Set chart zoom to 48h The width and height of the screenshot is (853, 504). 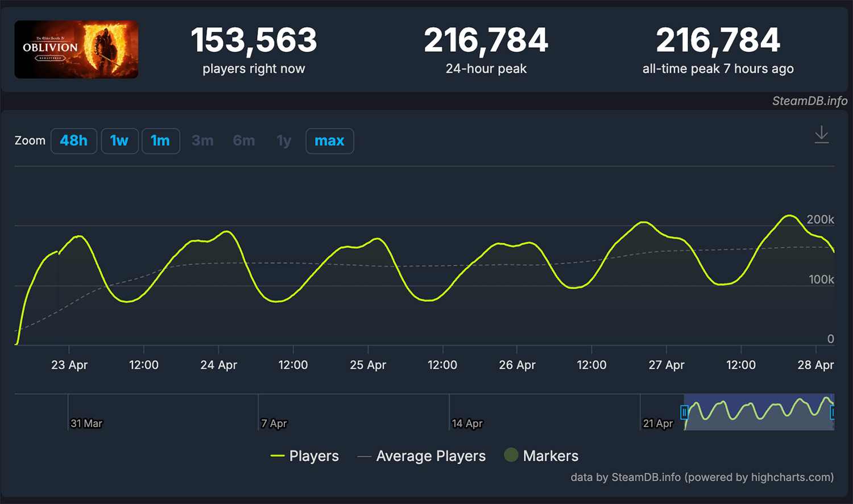point(74,141)
